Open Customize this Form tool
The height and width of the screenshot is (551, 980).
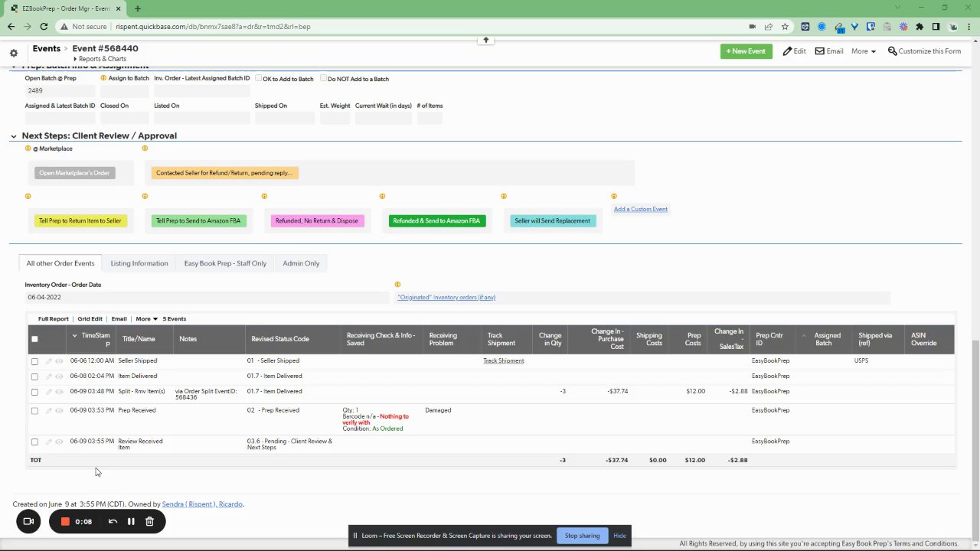tap(924, 51)
